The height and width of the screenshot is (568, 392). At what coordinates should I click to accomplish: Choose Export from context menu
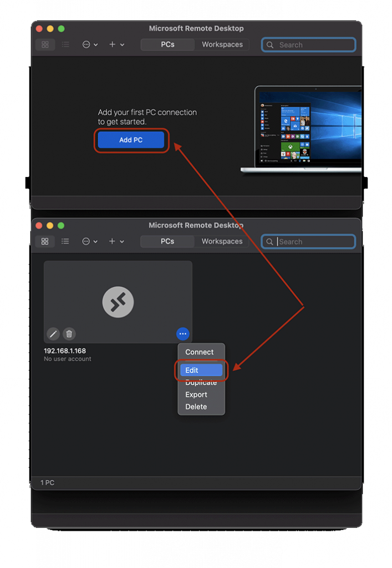(196, 394)
